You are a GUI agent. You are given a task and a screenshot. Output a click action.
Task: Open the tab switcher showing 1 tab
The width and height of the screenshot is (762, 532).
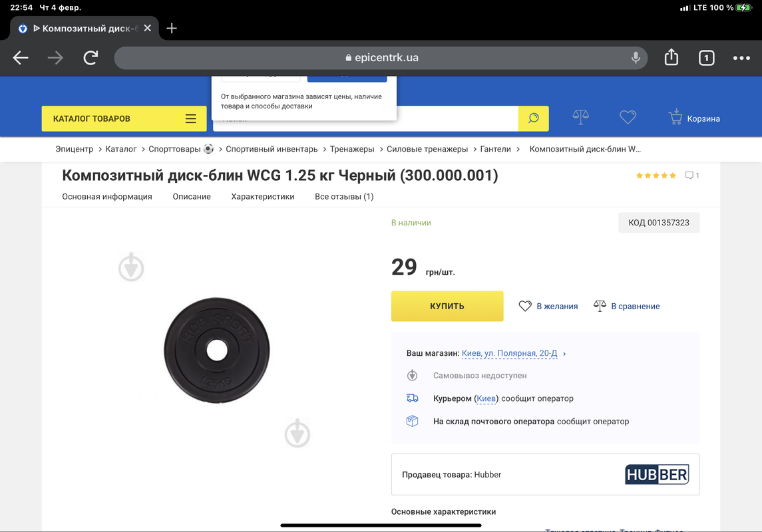tap(706, 59)
